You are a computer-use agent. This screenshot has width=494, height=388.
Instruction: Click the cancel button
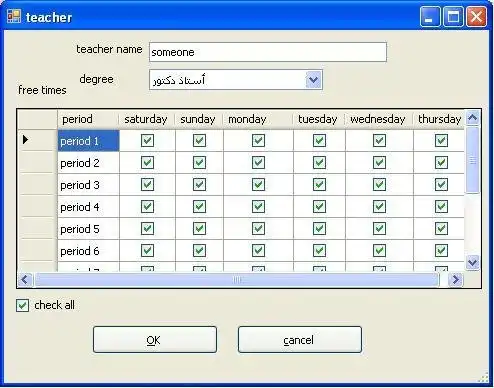[300, 340]
